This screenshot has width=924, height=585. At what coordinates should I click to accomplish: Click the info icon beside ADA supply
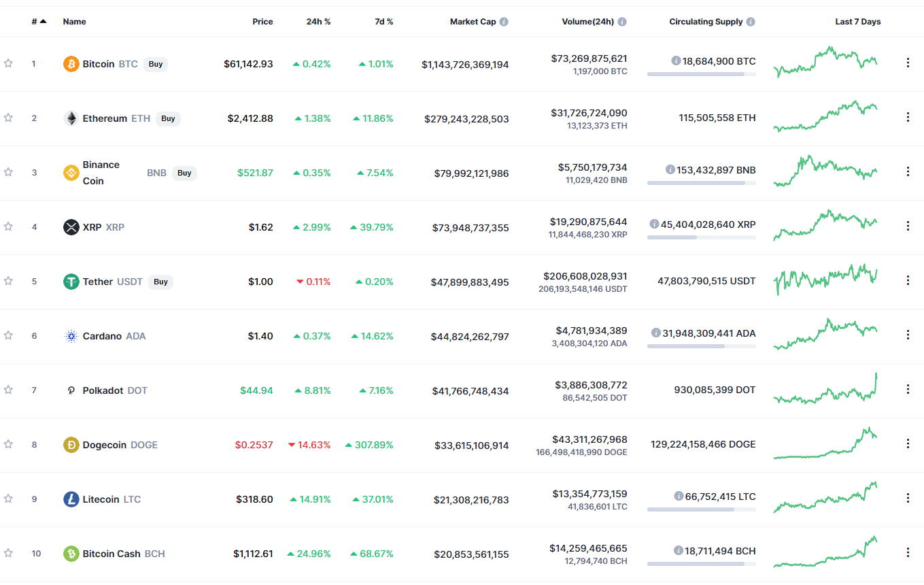click(656, 333)
